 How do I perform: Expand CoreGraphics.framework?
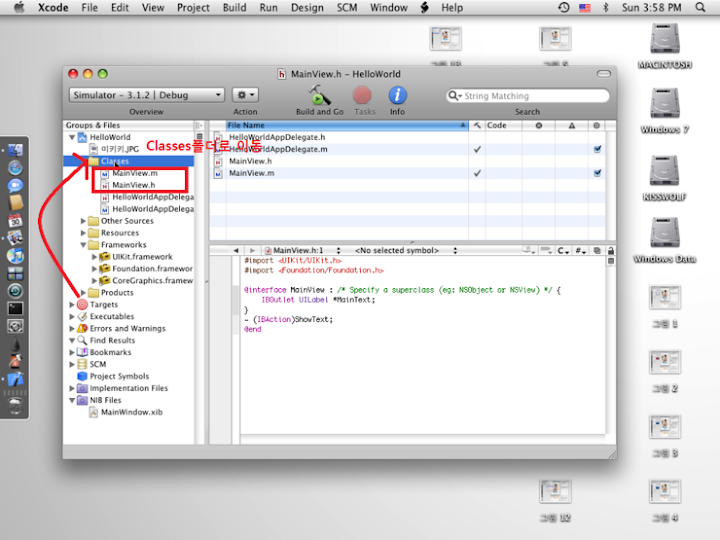[94, 281]
